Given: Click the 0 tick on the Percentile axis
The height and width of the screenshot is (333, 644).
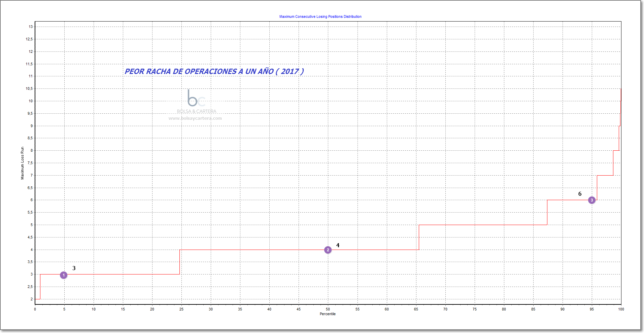Looking at the screenshot, I should tap(35, 309).
